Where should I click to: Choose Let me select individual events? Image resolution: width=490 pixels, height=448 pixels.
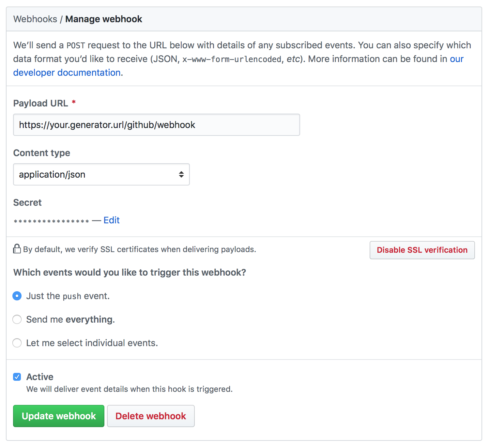17,343
